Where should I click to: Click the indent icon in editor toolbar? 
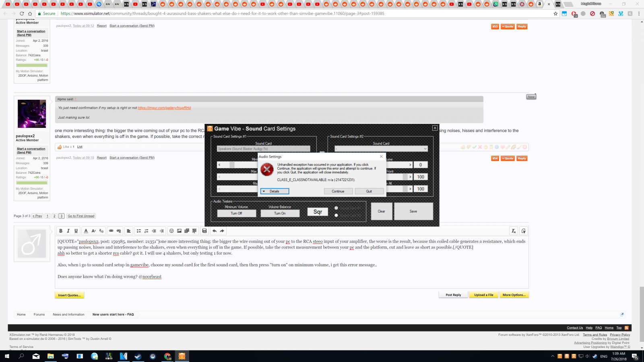tap(162, 231)
